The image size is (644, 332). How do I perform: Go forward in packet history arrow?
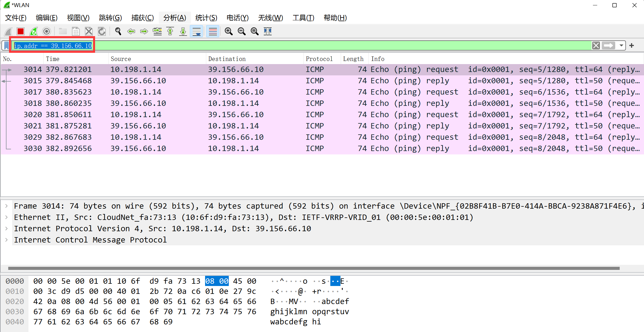pyautogui.click(x=144, y=31)
